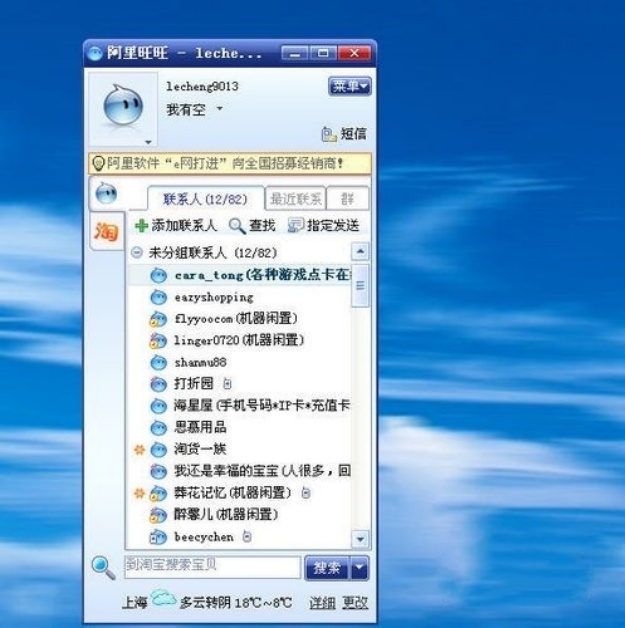This screenshot has width=625, height=628.
Task: Select contact 淘货一族
Action: [x=239, y=449]
